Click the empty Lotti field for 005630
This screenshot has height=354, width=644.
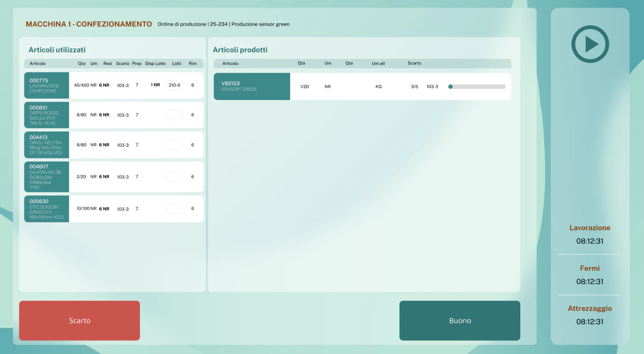point(174,209)
